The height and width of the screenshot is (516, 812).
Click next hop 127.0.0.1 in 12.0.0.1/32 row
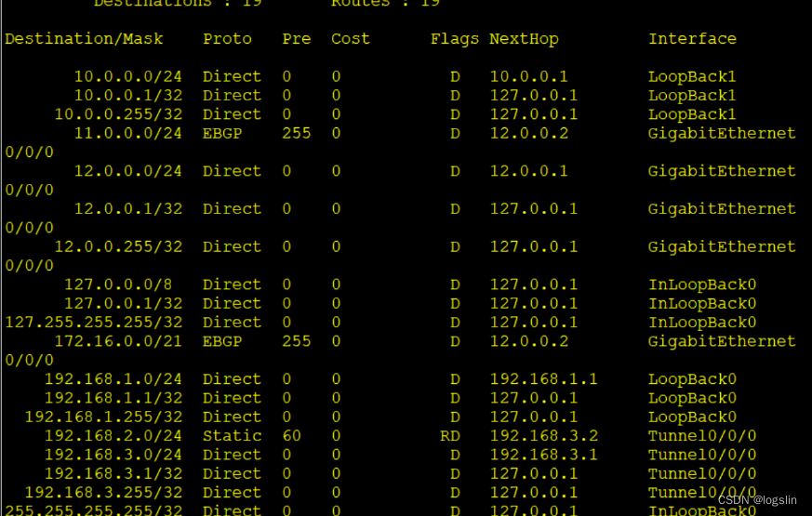point(533,209)
